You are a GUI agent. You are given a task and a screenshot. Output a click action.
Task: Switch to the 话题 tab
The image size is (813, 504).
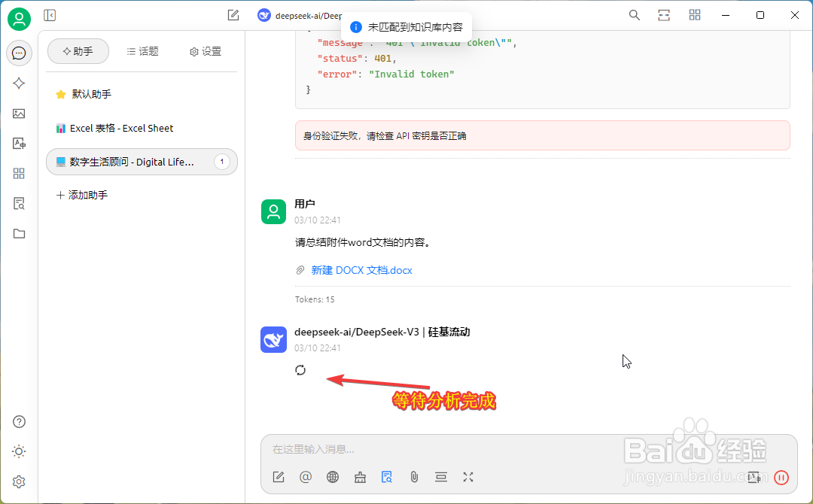(x=142, y=51)
